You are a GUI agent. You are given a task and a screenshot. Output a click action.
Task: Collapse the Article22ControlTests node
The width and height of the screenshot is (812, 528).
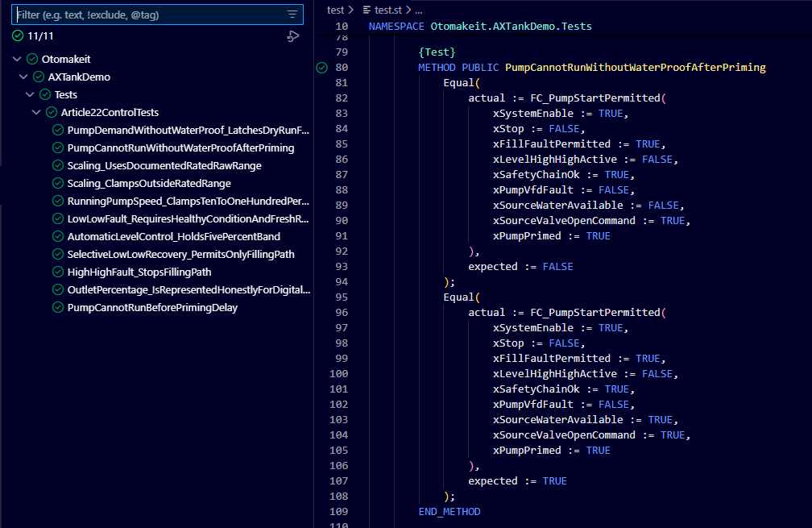coord(36,112)
